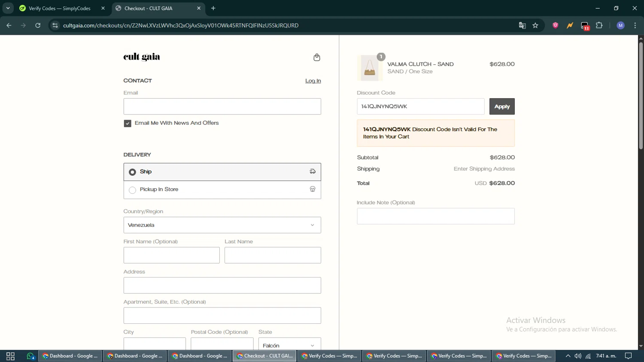Viewport: 644px width, 362px height.
Task: Uncheck Email Me With News And Offers
Action: pos(128,124)
